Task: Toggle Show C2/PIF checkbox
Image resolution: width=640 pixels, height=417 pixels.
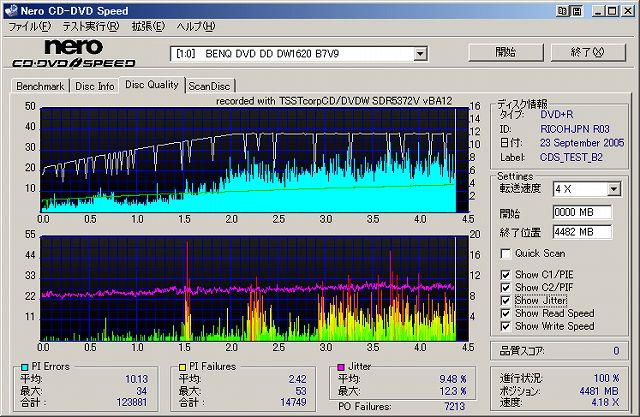Action: pos(505,288)
